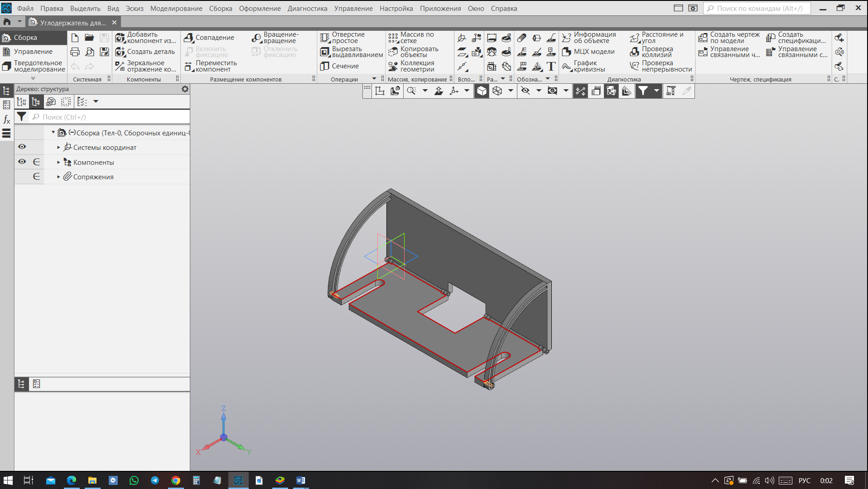The image size is (868, 489).
Task: Open the Diagnostics (Диагностика) menu
Action: coord(307,8)
